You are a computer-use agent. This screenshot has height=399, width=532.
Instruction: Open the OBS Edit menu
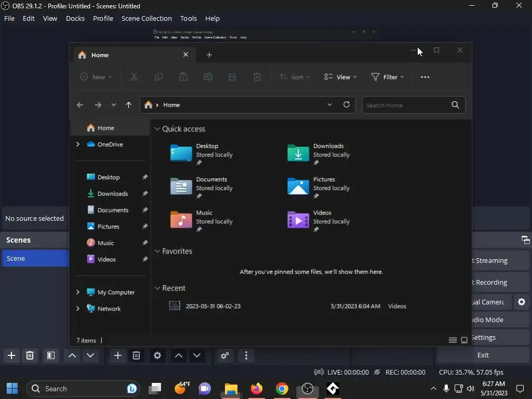coord(29,18)
